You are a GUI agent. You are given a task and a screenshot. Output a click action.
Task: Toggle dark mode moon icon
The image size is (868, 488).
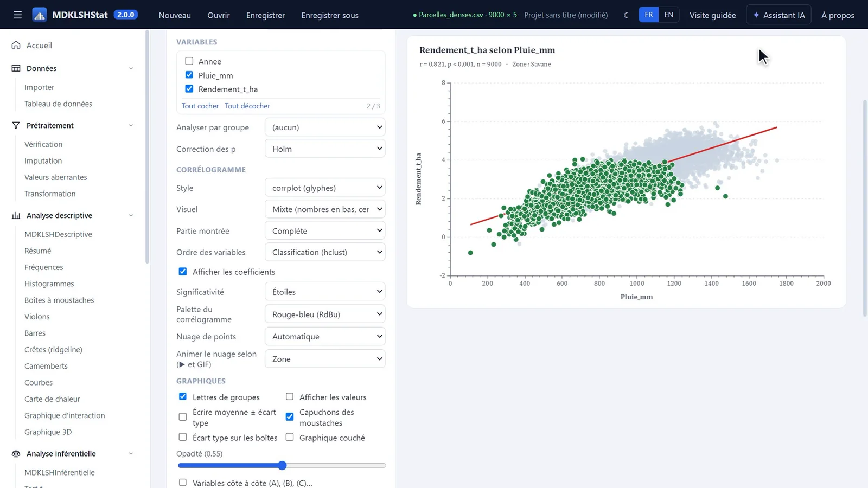[x=627, y=15]
